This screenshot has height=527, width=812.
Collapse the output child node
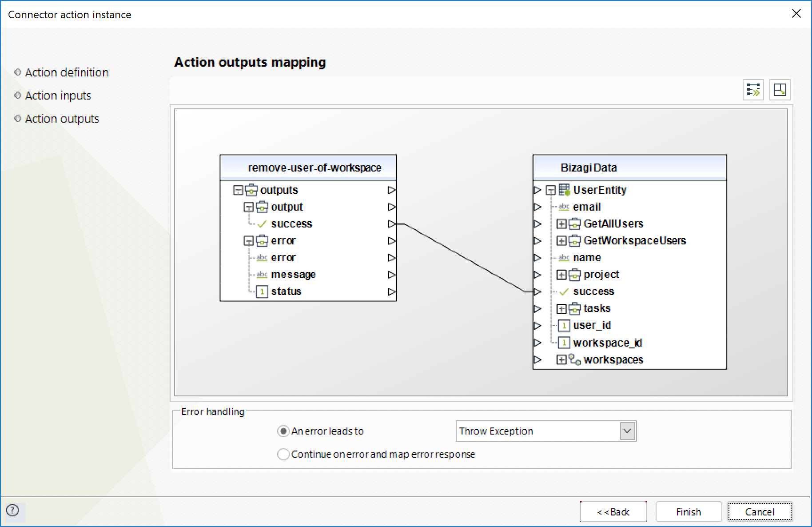click(249, 207)
